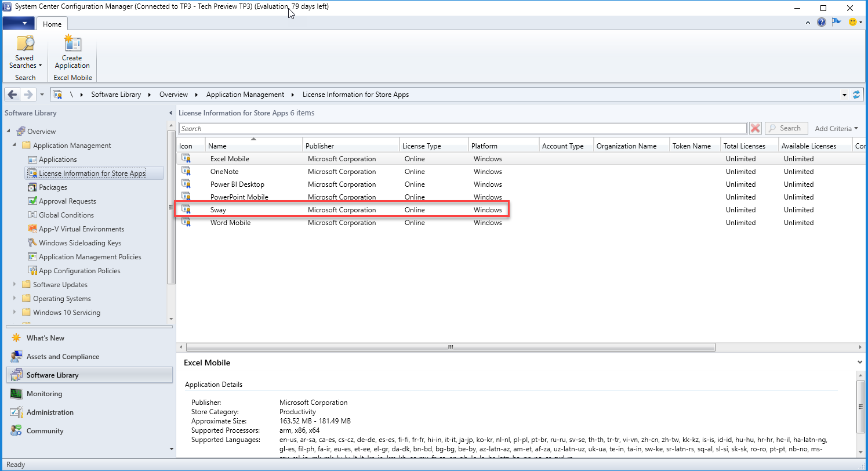Open the Community workspace
The width and height of the screenshot is (868, 471).
point(89,431)
